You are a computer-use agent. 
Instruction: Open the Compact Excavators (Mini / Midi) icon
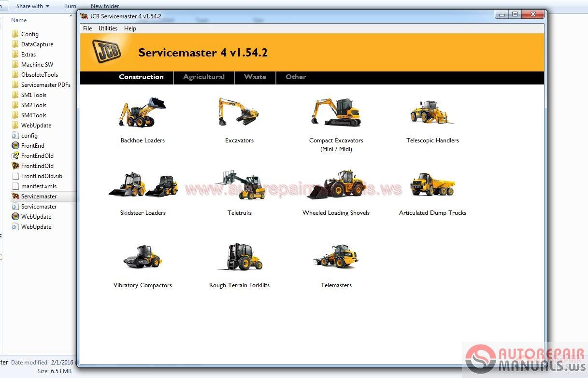point(336,112)
